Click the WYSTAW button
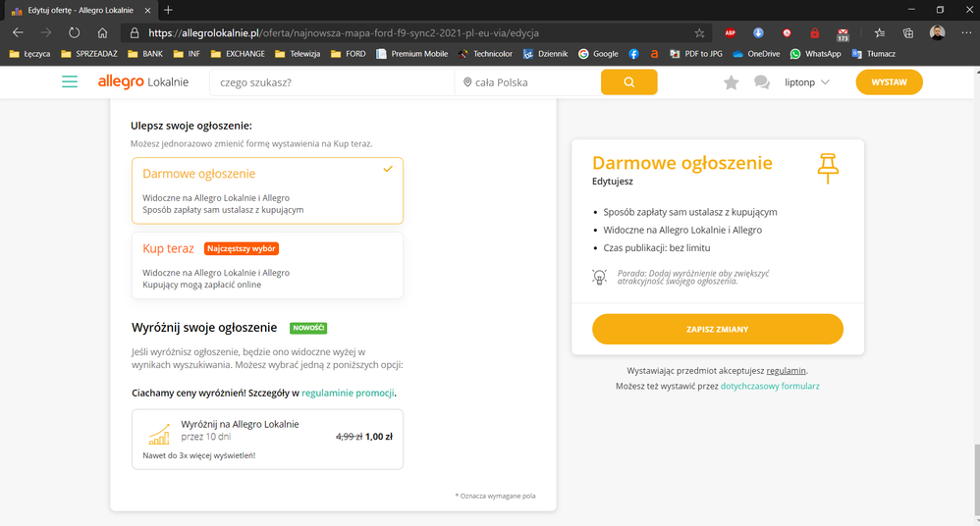980x526 pixels. tap(889, 81)
